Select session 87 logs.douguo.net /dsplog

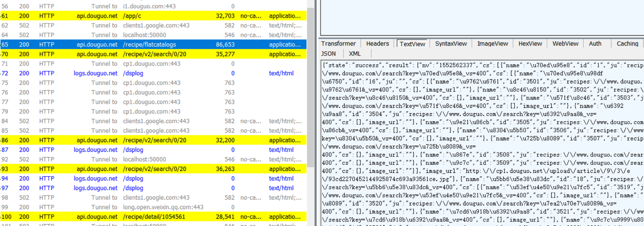click(153, 150)
